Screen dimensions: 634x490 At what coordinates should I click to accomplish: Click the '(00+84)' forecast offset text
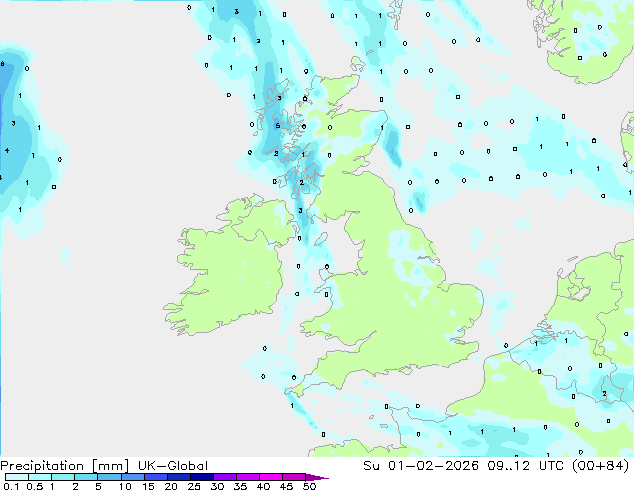[598, 466]
